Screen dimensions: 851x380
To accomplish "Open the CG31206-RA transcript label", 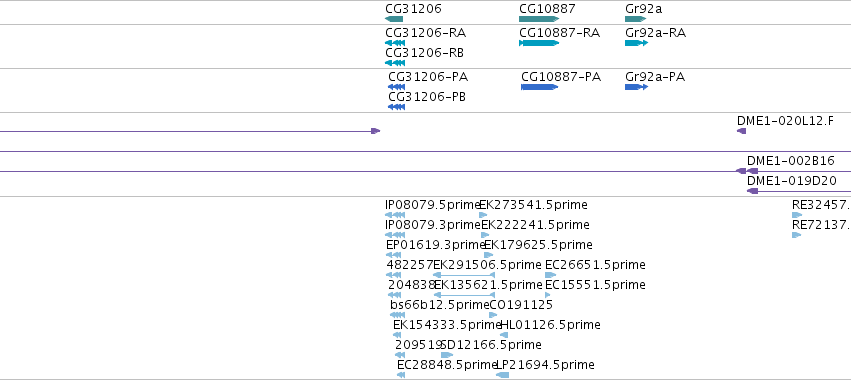I will coord(426,33).
